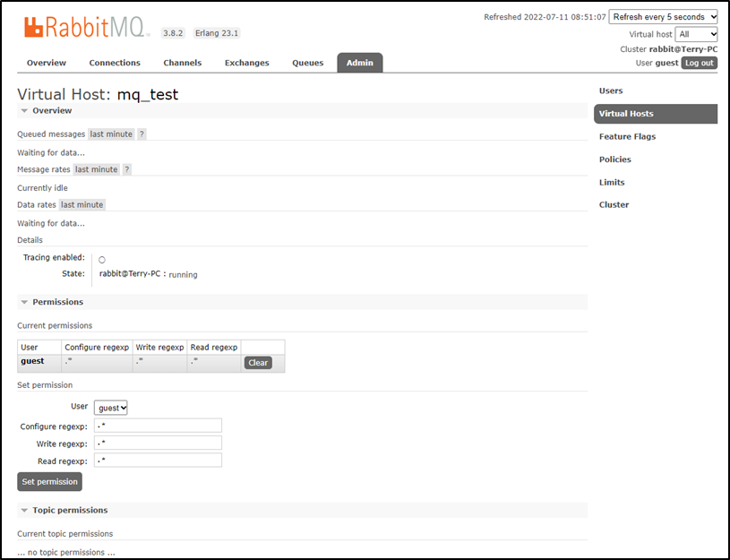Image resolution: width=730 pixels, height=560 pixels.
Task: Click the guest user in permissions table
Action: [32, 361]
